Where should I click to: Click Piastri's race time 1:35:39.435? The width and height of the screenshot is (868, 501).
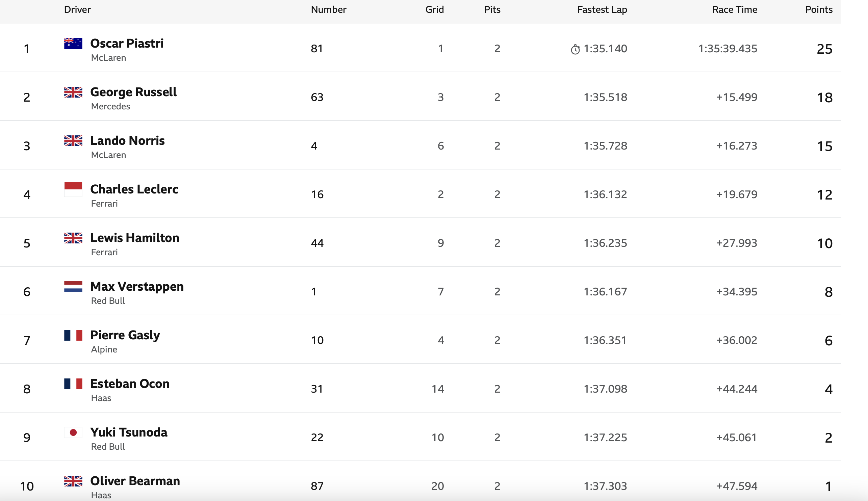[727, 49]
